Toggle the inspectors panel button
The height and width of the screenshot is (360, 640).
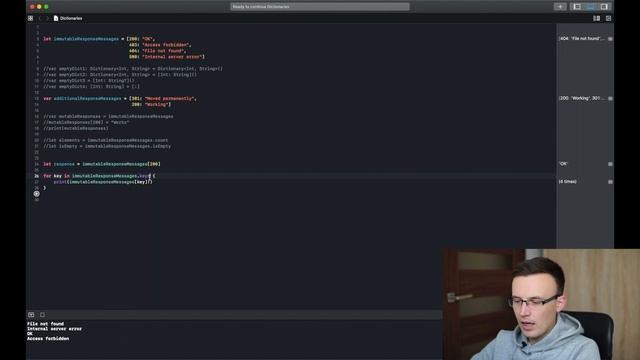[x=604, y=7]
